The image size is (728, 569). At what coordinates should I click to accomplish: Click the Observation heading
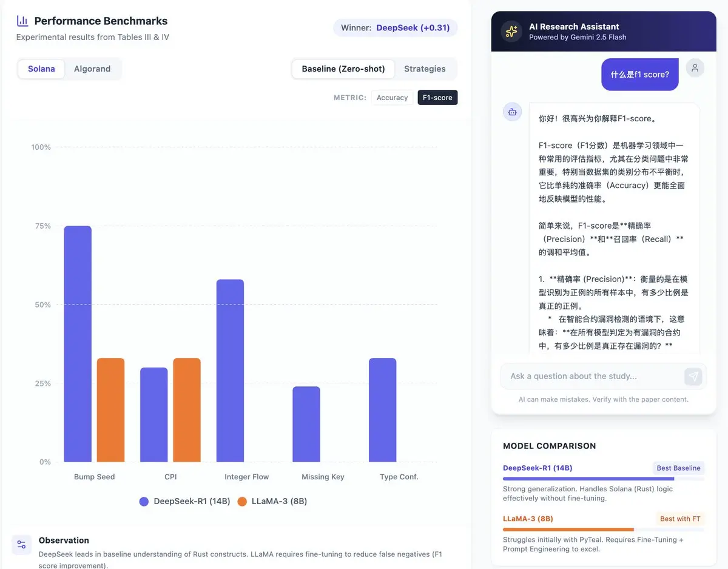[64, 540]
